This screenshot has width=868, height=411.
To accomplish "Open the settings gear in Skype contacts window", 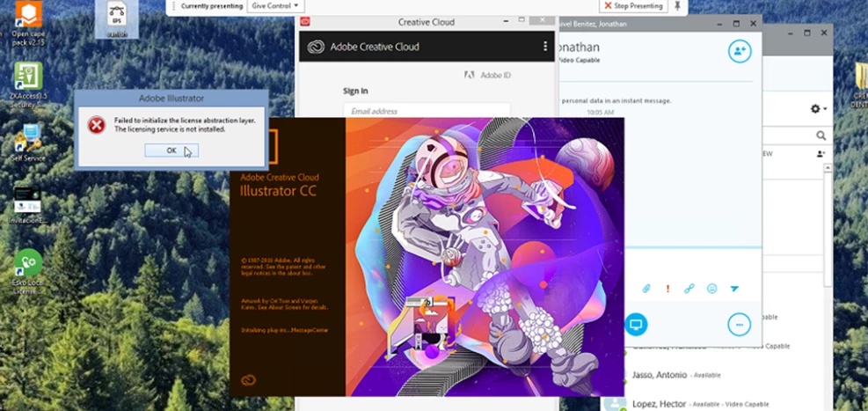I will [815, 109].
